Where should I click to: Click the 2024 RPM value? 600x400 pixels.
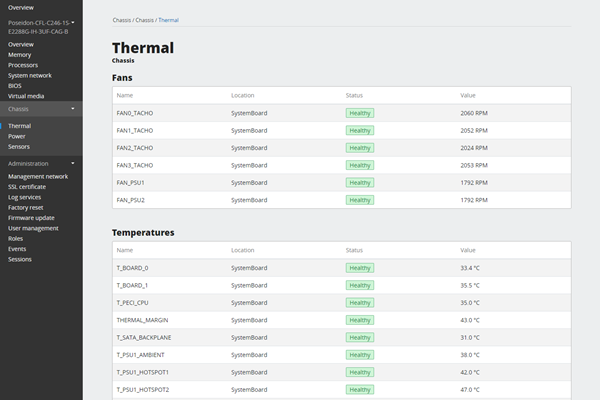click(474, 148)
